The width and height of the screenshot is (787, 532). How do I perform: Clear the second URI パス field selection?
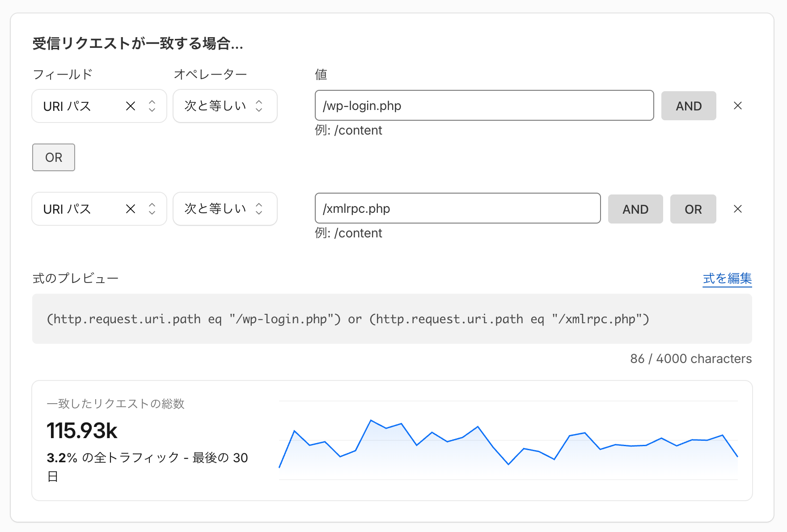point(131,209)
